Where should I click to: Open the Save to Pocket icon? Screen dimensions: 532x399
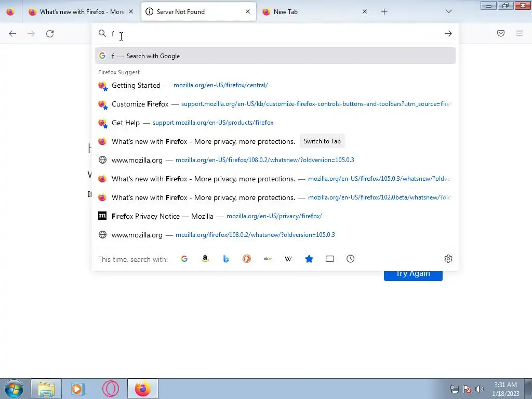click(x=501, y=33)
